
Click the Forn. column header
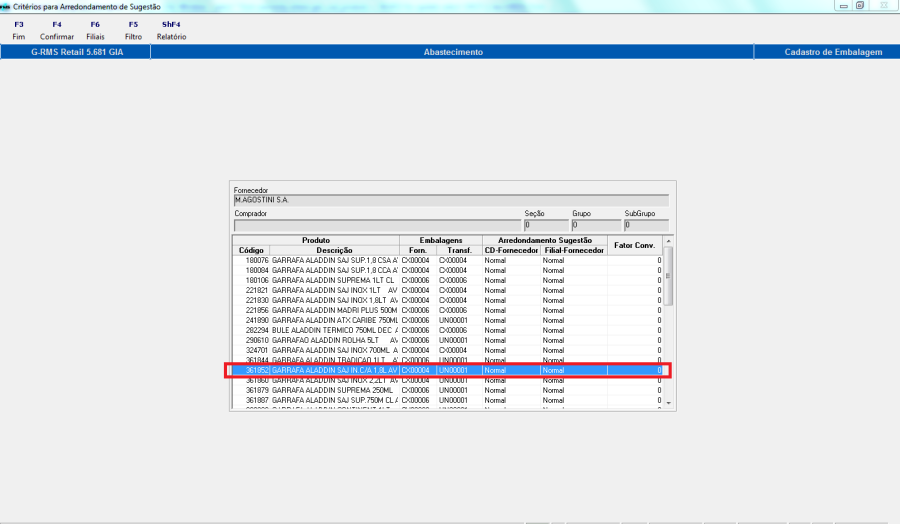tap(418, 250)
